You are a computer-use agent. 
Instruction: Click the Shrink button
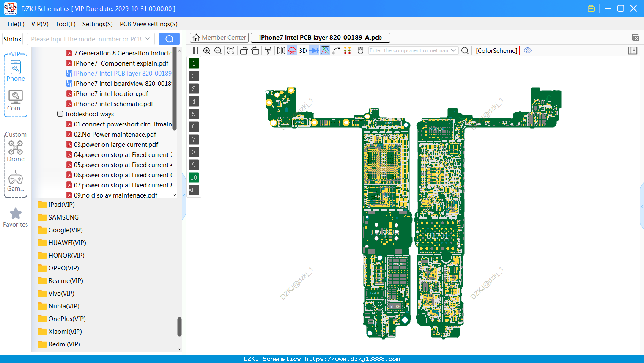(13, 39)
